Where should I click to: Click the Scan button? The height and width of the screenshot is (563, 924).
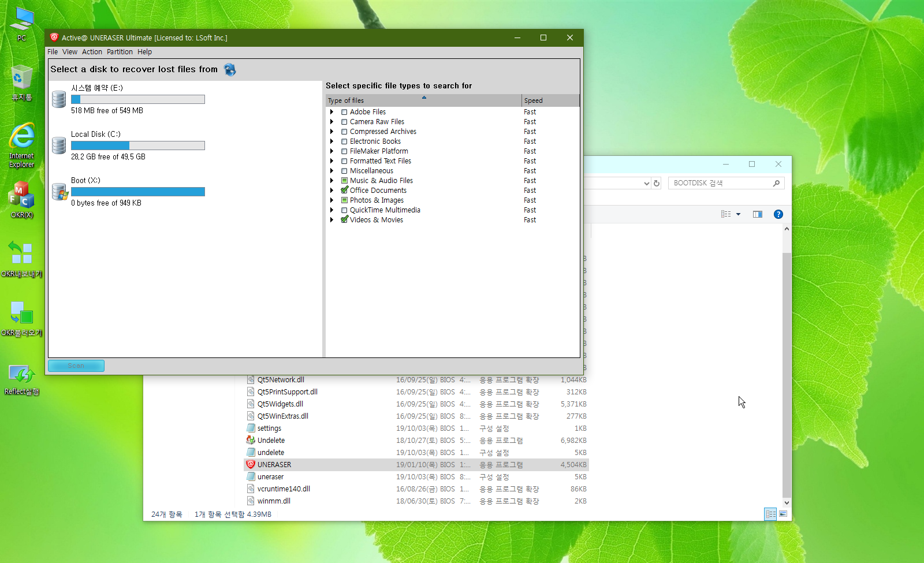coord(76,366)
